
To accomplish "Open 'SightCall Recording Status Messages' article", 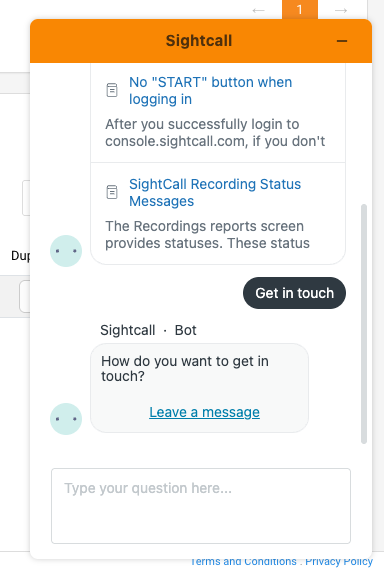I will (215, 193).
